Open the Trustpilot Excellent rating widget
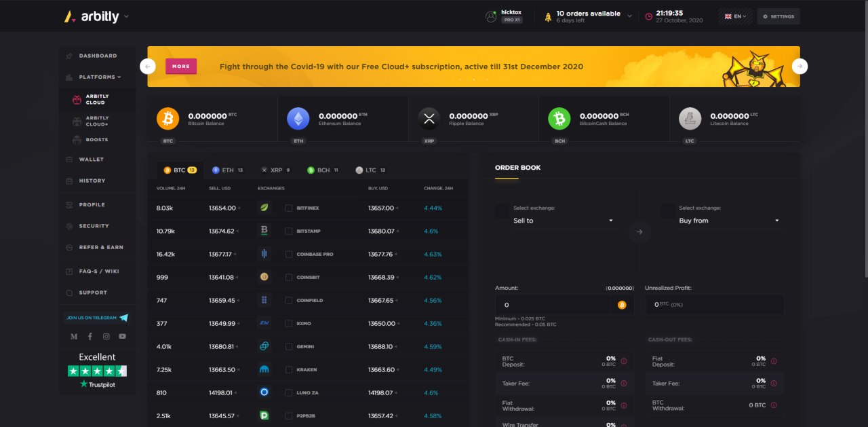The width and height of the screenshot is (868, 427). pos(97,370)
